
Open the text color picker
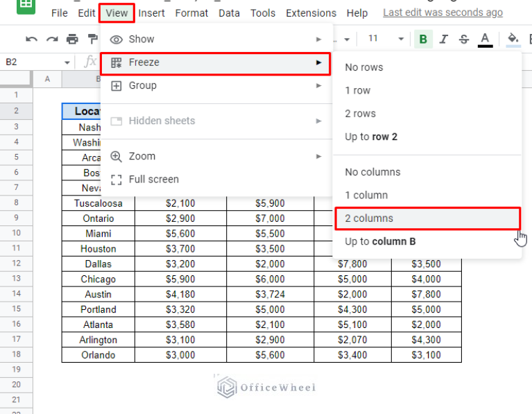click(x=485, y=40)
